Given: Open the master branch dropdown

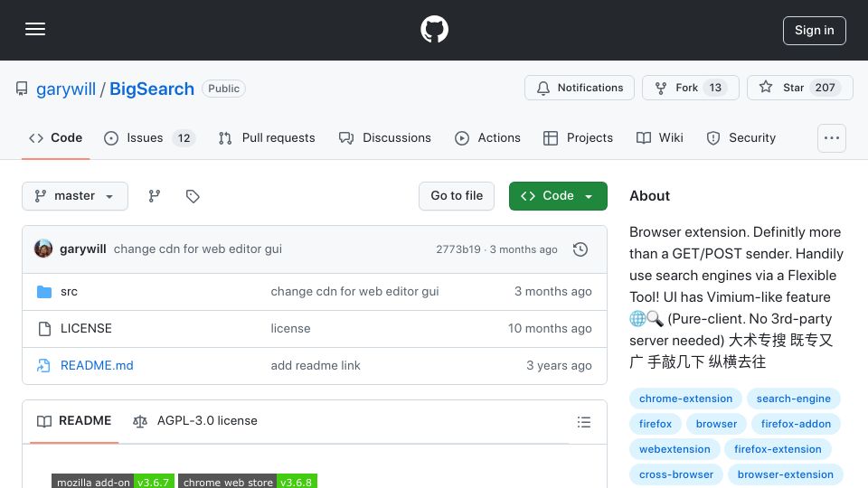Looking at the screenshot, I should [x=75, y=196].
